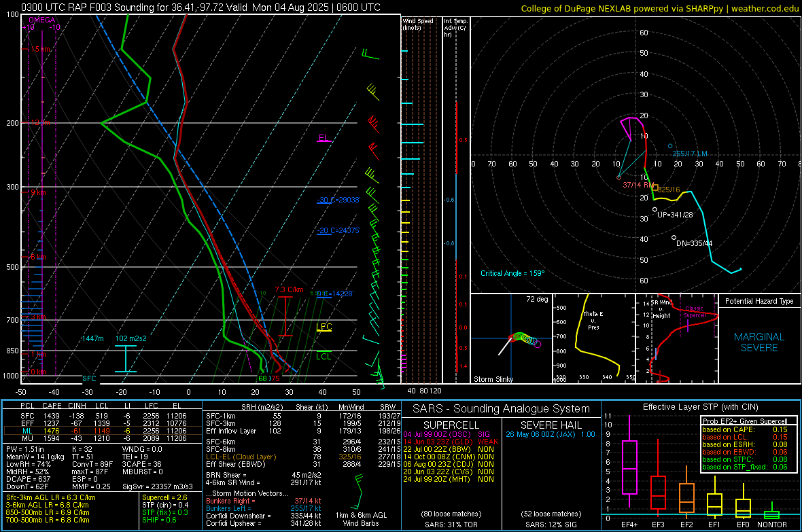Click the SEVERE HAIL column heading

coord(551,425)
